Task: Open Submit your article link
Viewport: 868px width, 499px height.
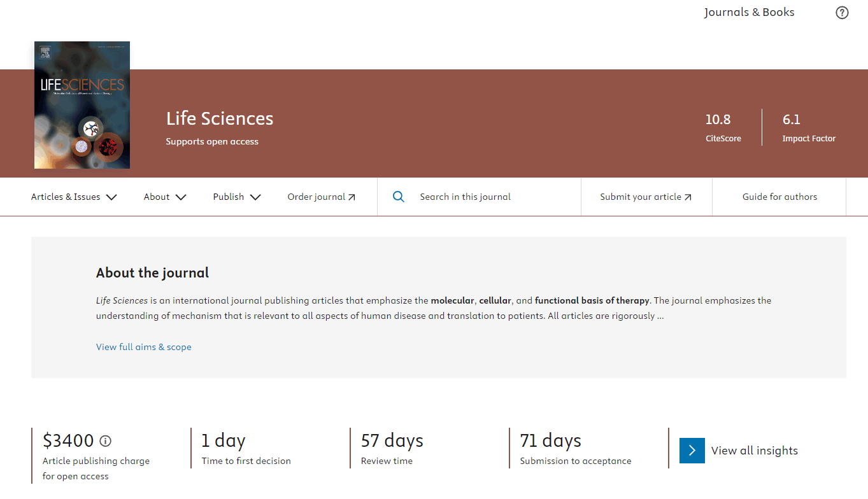Action: point(646,197)
